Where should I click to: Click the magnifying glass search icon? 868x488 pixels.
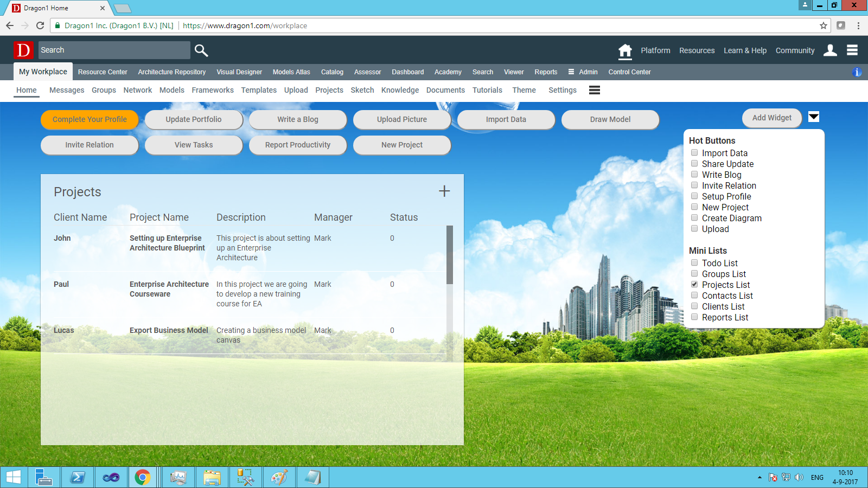coord(201,50)
